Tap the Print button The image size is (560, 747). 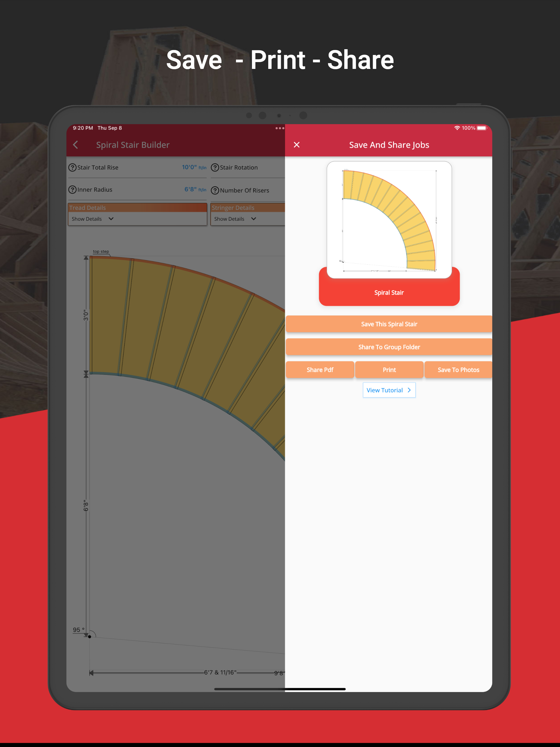389,370
